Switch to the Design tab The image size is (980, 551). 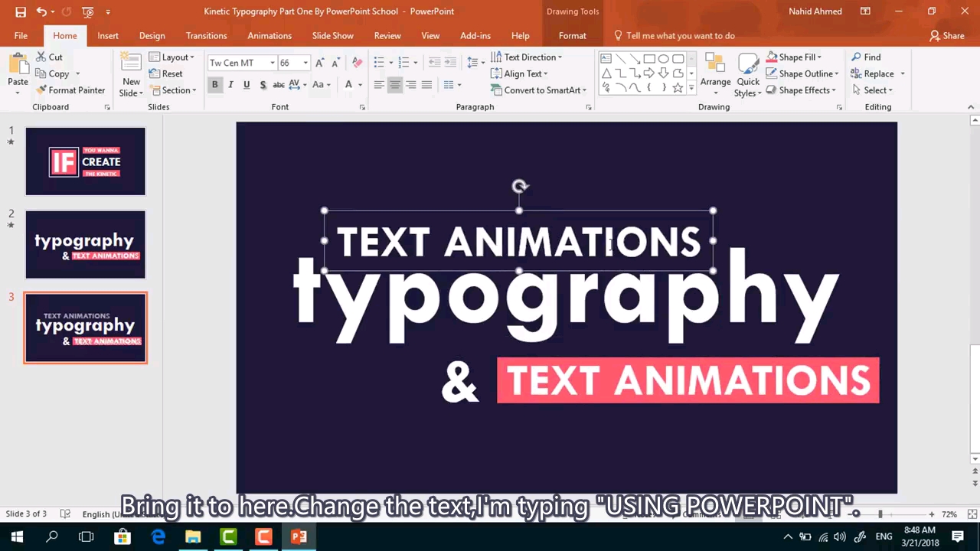pyautogui.click(x=152, y=36)
